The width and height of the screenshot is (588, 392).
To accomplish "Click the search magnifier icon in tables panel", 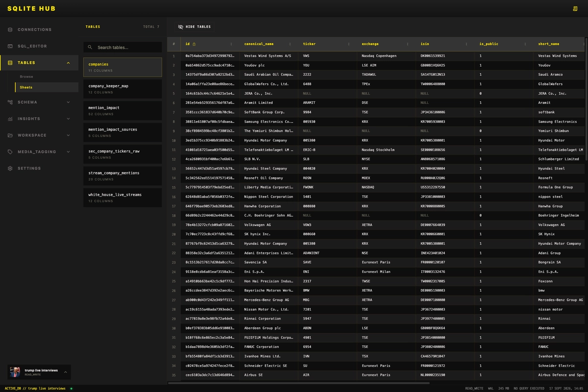I will pyautogui.click(x=90, y=48).
